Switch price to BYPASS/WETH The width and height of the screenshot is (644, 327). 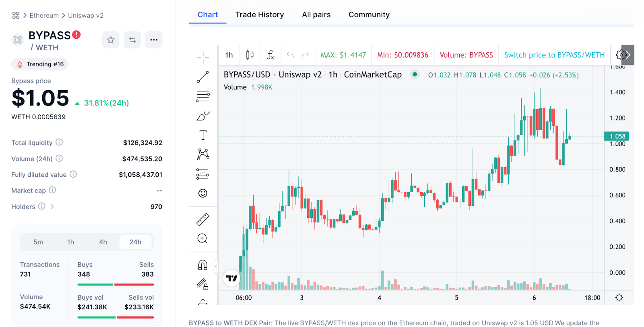click(x=554, y=55)
